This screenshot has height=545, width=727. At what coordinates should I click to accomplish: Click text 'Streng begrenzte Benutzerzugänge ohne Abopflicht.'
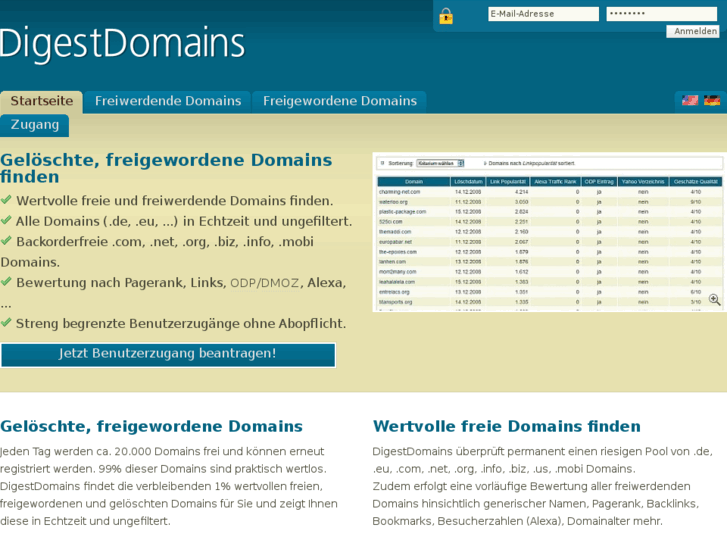point(181,324)
